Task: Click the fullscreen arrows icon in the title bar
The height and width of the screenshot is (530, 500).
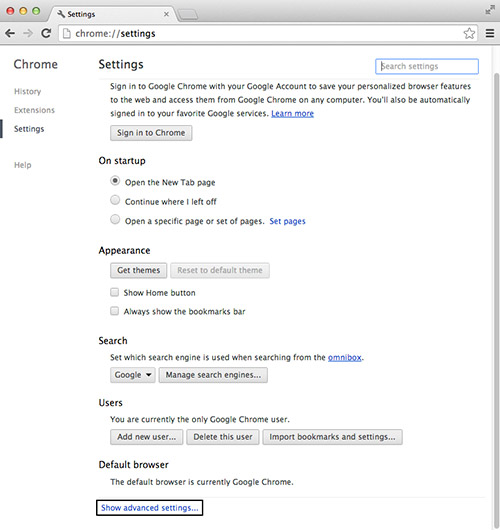Action: 490,10
